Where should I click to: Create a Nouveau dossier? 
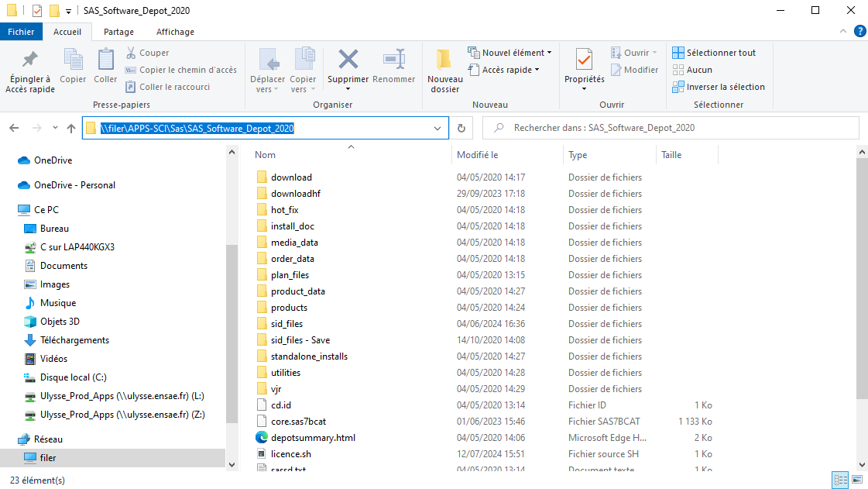[x=445, y=71]
